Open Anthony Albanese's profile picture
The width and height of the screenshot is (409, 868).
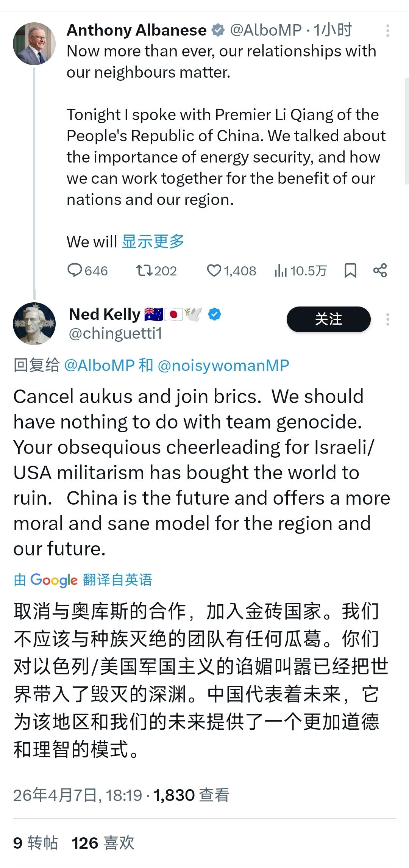[x=34, y=44]
